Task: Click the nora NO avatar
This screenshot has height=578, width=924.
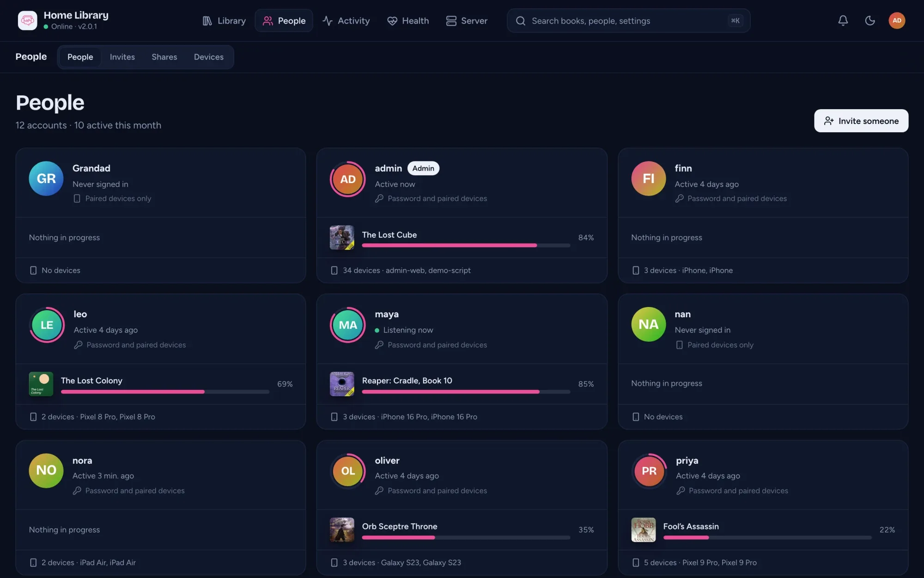Action: click(x=46, y=470)
